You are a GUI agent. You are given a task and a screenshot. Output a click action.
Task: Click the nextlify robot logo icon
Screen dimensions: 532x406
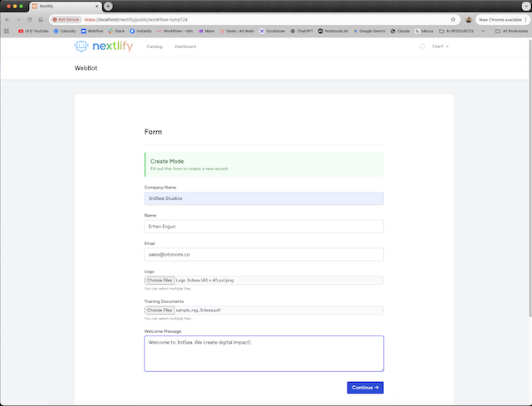[x=81, y=46]
